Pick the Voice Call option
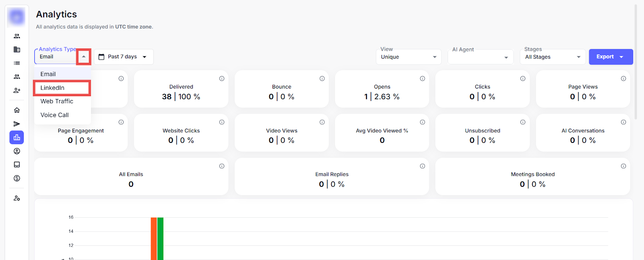Image resolution: width=644 pixels, height=260 pixels. tap(55, 115)
